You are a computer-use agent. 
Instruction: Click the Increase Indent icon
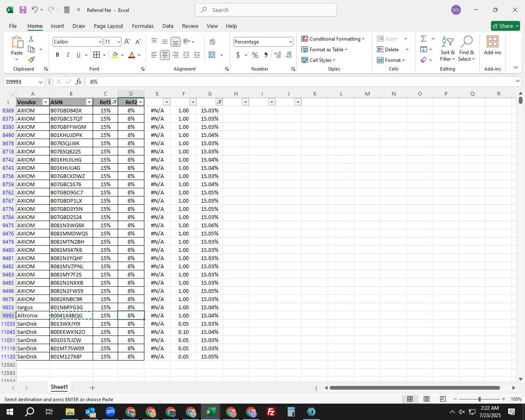(197, 55)
